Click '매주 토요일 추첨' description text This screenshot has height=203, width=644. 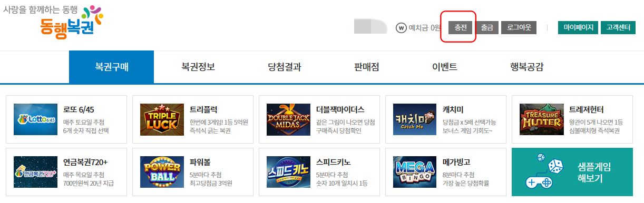(83, 122)
